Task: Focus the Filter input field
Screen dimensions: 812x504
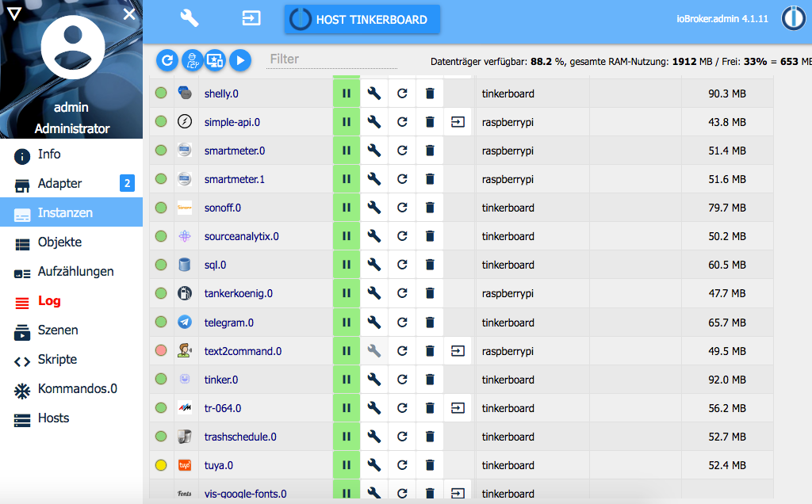Action: (x=332, y=59)
